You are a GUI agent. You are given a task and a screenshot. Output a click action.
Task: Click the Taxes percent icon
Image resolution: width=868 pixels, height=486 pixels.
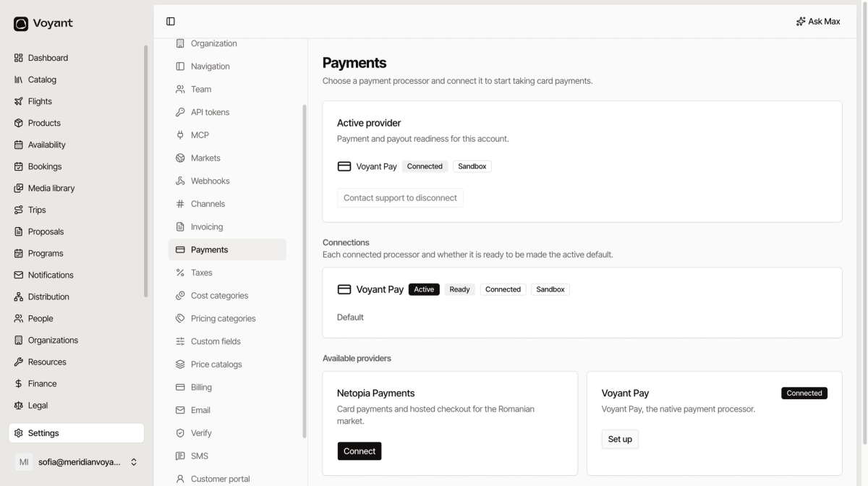point(180,273)
